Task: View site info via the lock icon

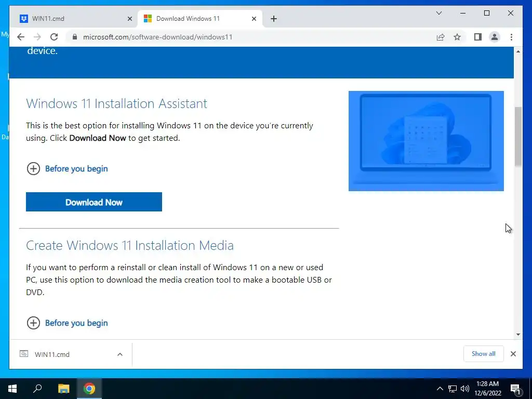Action: pos(75,37)
